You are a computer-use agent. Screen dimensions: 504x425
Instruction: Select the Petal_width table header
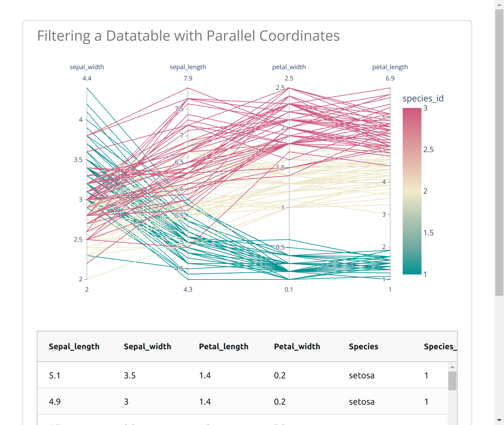[297, 346]
